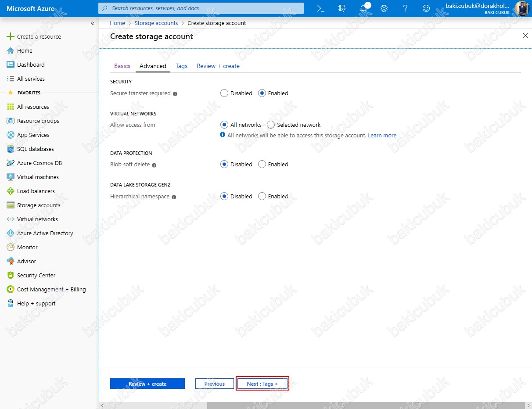This screenshot has height=409, width=532.
Task: Click the Home house icon in sidebar
Action: click(11, 50)
